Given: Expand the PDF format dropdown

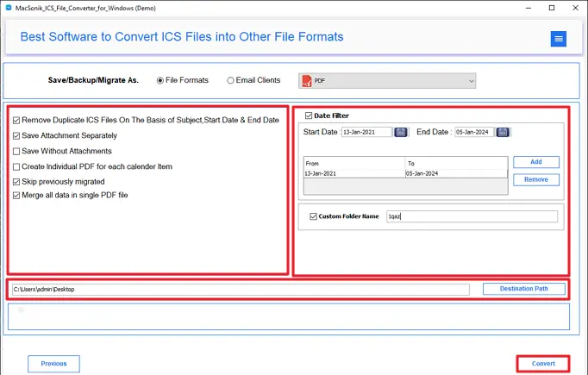Looking at the screenshot, I should click(x=471, y=81).
